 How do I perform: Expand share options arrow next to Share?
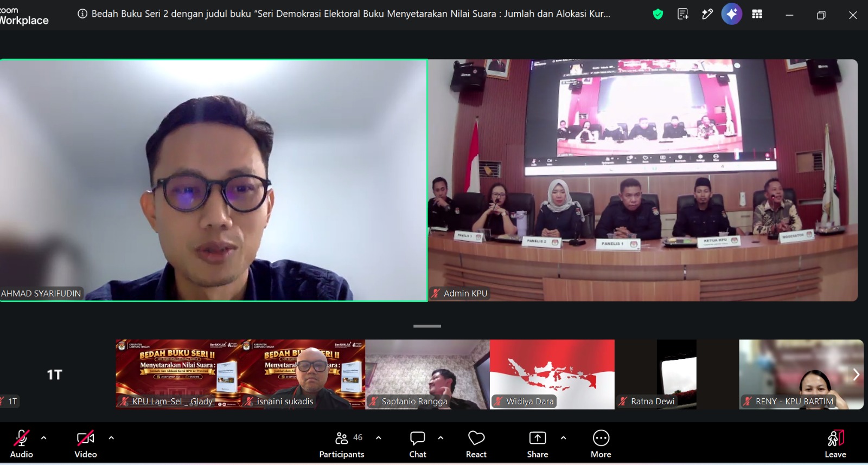563,437
